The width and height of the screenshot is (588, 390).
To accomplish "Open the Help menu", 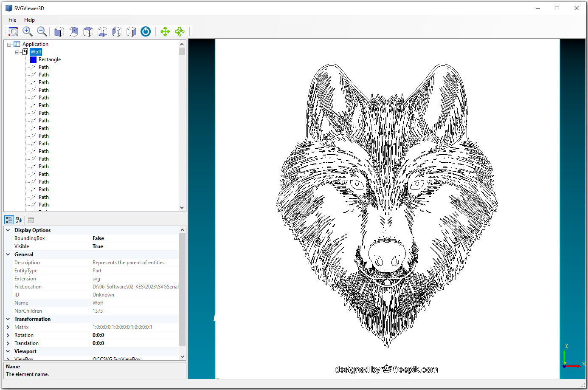I will (x=29, y=20).
